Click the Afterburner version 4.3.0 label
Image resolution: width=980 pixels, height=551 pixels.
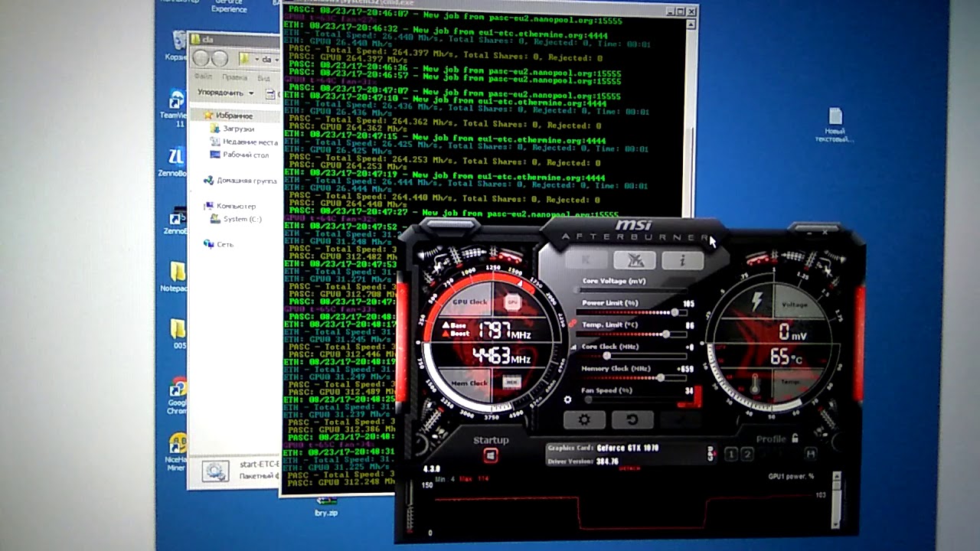click(432, 468)
